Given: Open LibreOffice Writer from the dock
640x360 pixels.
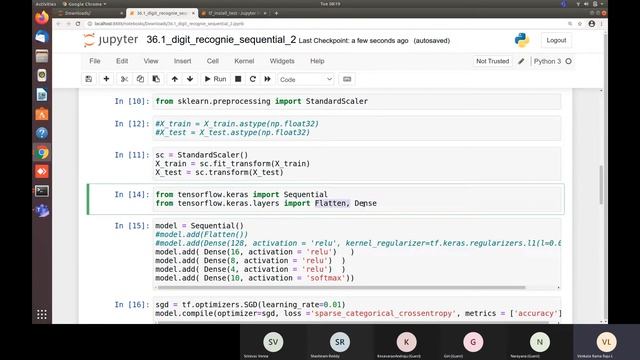Looking at the screenshot, I should point(42,95).
